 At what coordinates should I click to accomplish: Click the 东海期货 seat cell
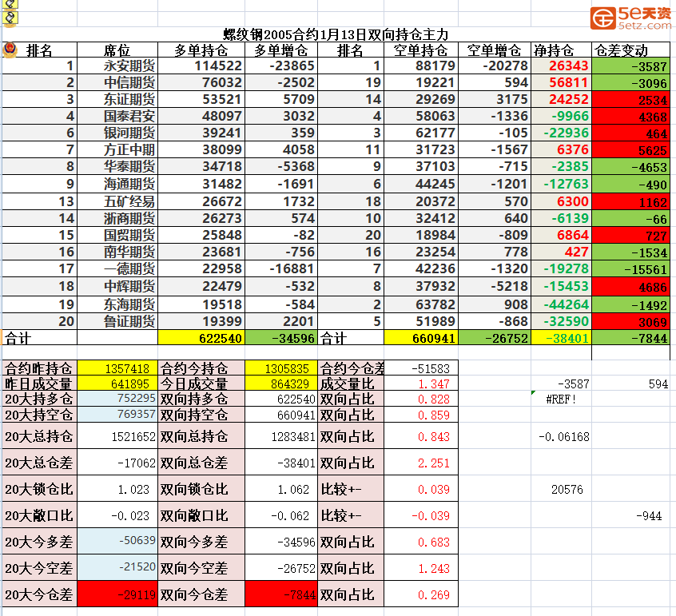117,304
